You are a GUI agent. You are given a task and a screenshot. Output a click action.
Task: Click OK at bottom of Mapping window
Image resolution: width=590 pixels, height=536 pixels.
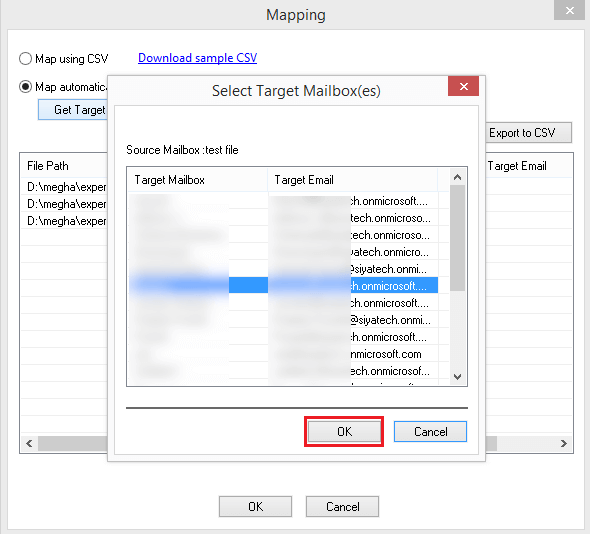255,506
